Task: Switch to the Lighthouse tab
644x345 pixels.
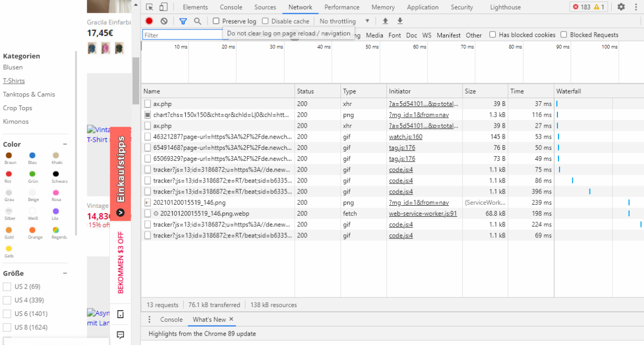Action: point(505,7)
